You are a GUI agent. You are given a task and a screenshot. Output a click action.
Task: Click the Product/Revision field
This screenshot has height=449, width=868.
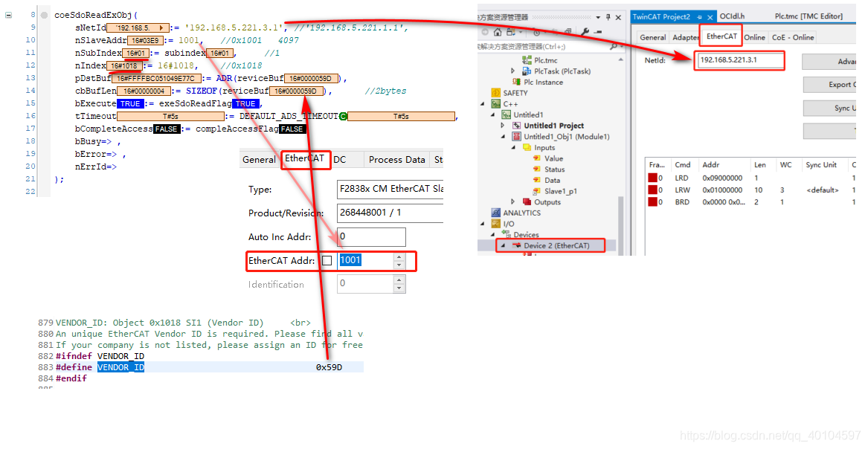click(x=390, y=213)
